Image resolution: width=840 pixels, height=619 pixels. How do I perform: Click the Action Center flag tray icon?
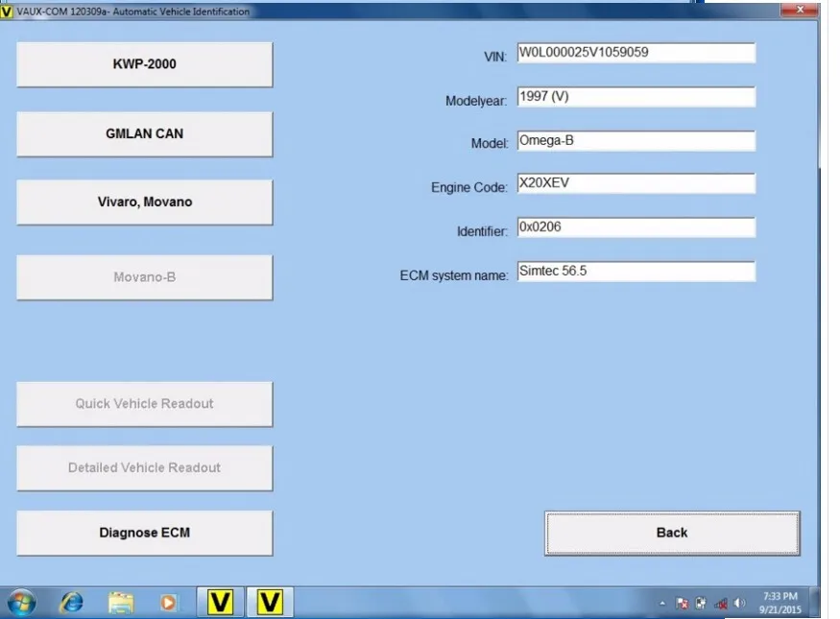coord(682,604)
